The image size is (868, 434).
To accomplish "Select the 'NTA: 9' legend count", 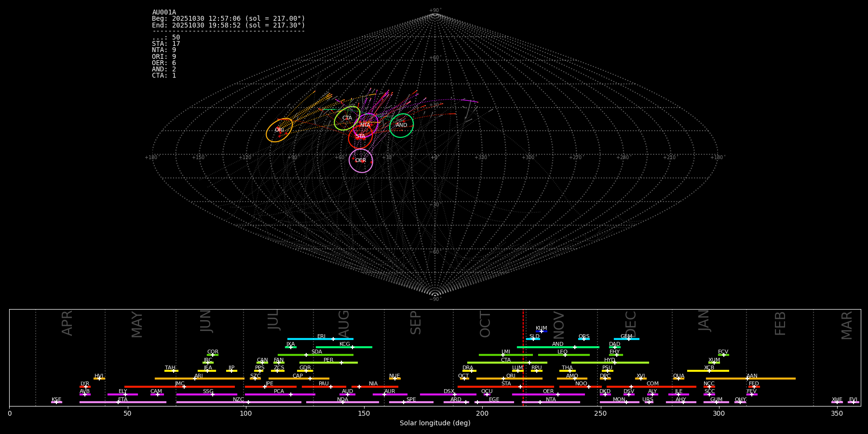I will [164, 50].
